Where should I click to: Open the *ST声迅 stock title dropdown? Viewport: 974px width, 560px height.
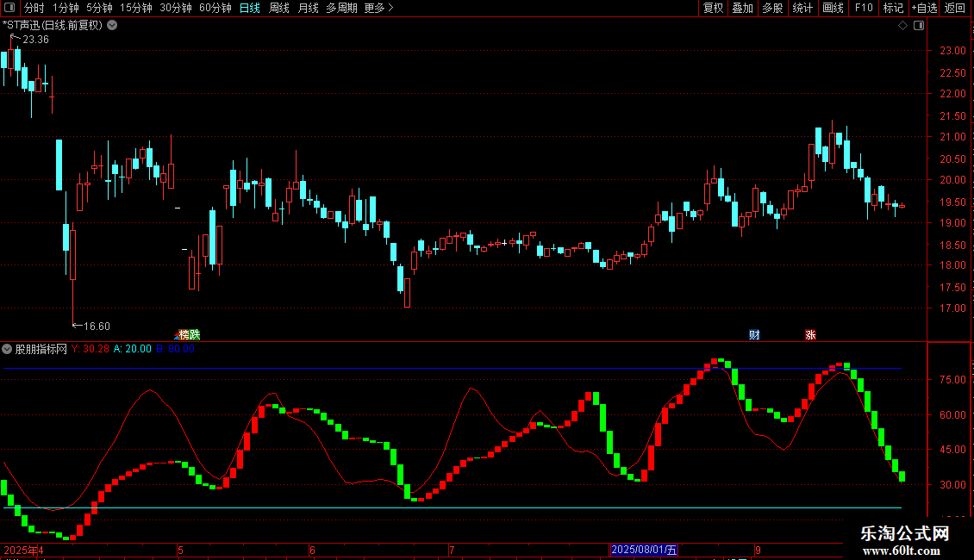[x=112, y=26]
